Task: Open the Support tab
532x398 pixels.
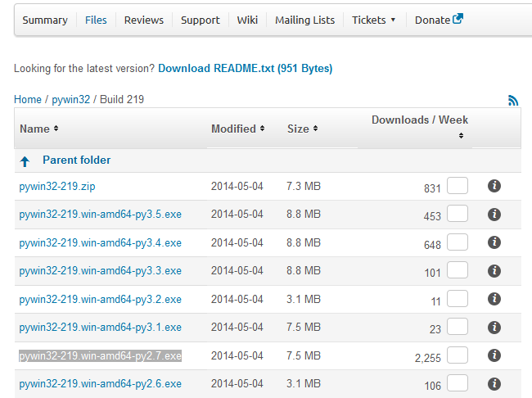Action: click(201, 20)
